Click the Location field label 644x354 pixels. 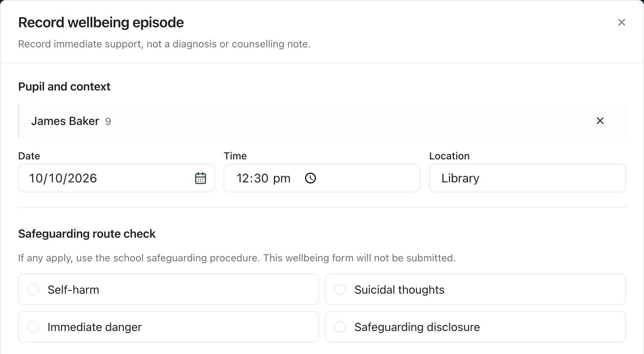pos(449,156)
